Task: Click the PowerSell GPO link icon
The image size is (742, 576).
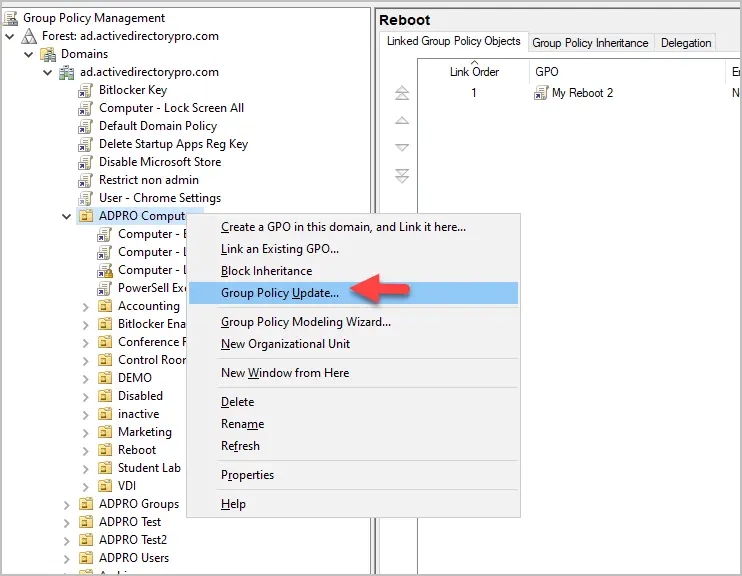Action: click(105, 288)
